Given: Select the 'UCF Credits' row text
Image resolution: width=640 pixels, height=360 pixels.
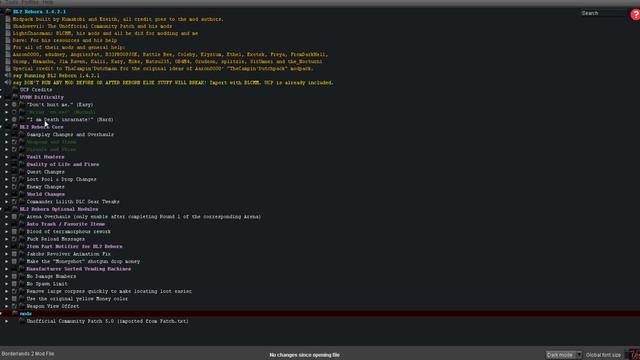Looking at the screenshot, I should pos(36,90).
